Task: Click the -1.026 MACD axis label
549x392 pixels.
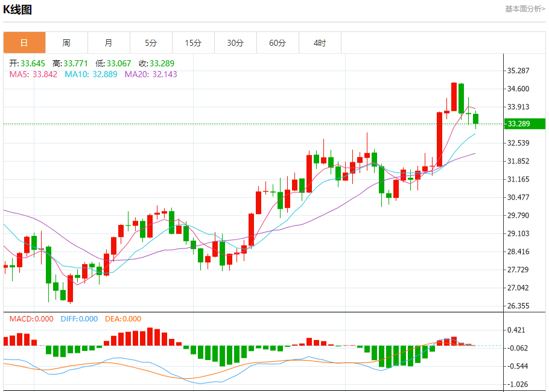Action: [517, 384]
